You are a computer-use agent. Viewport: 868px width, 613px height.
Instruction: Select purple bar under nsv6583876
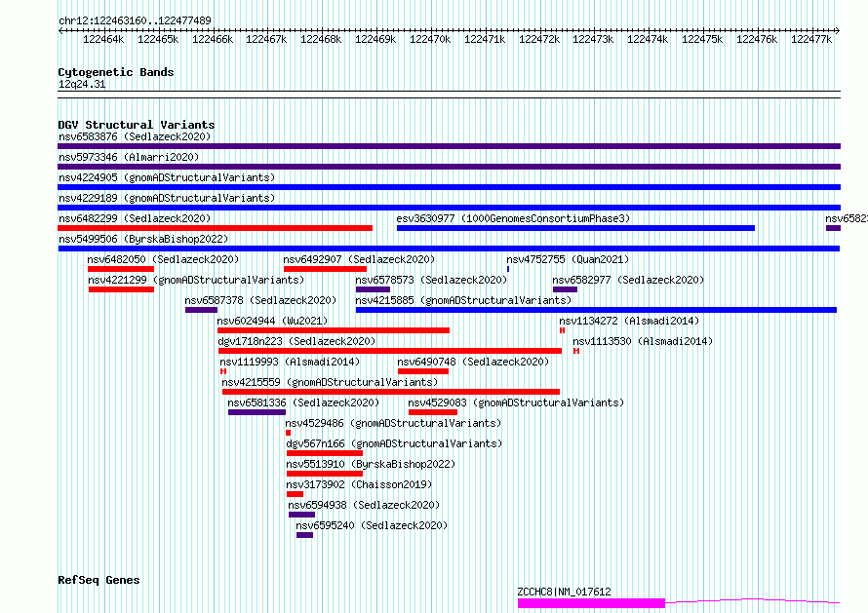(449, 146)
